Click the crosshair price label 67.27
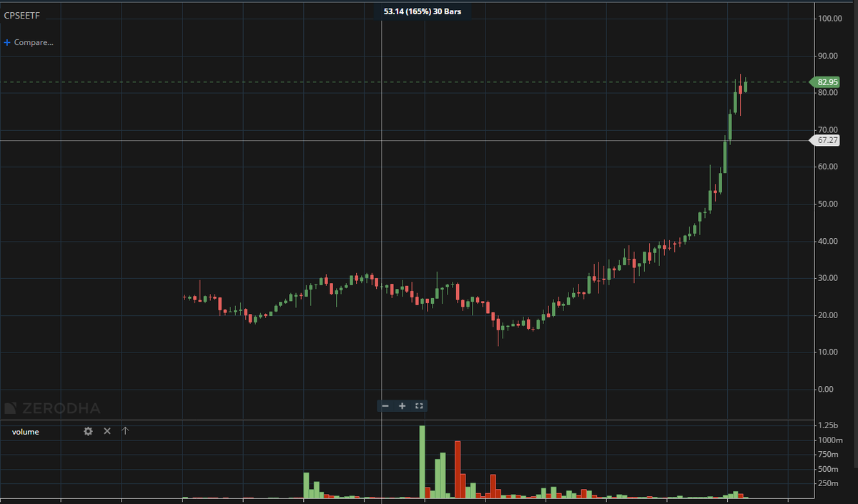Image resolution: width=858 pixels, height=504 pixels. point(825,141)
